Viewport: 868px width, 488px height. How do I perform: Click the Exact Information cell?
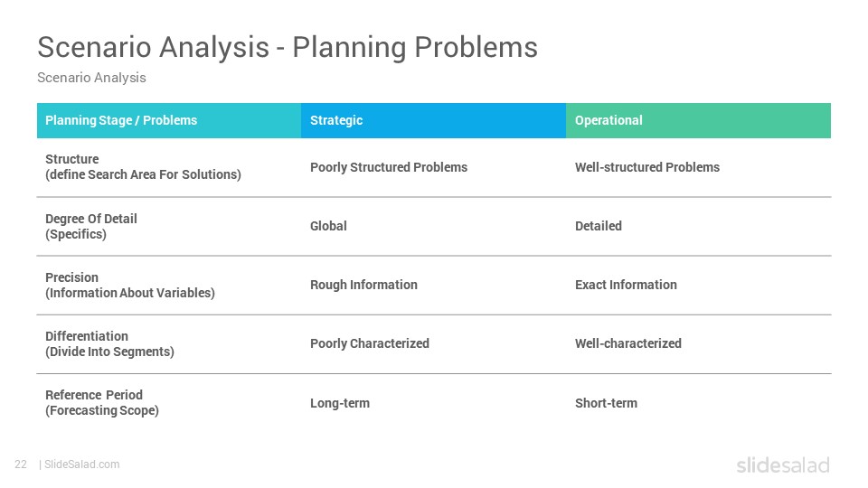coord(626,285)
